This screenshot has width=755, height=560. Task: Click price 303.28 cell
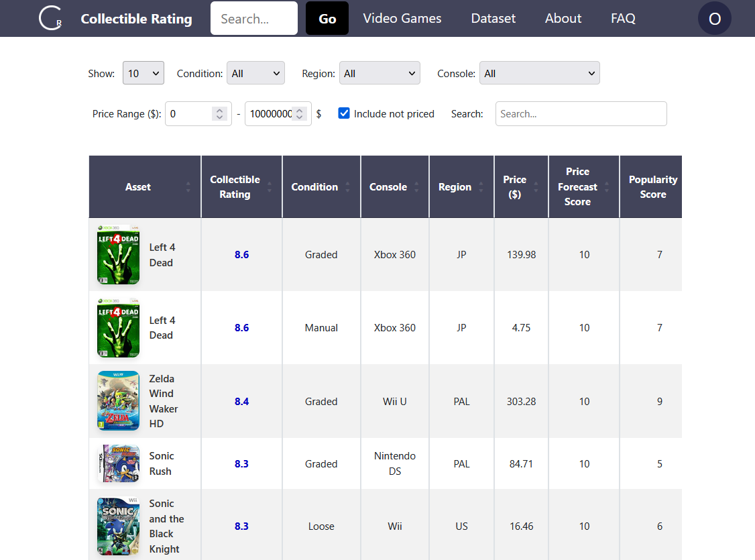coord(521,402)
